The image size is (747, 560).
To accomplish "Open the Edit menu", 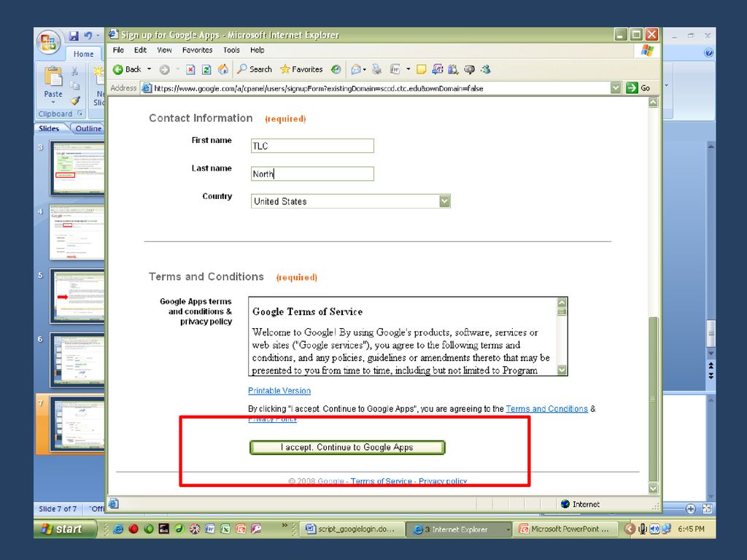I will coord(140,50).
